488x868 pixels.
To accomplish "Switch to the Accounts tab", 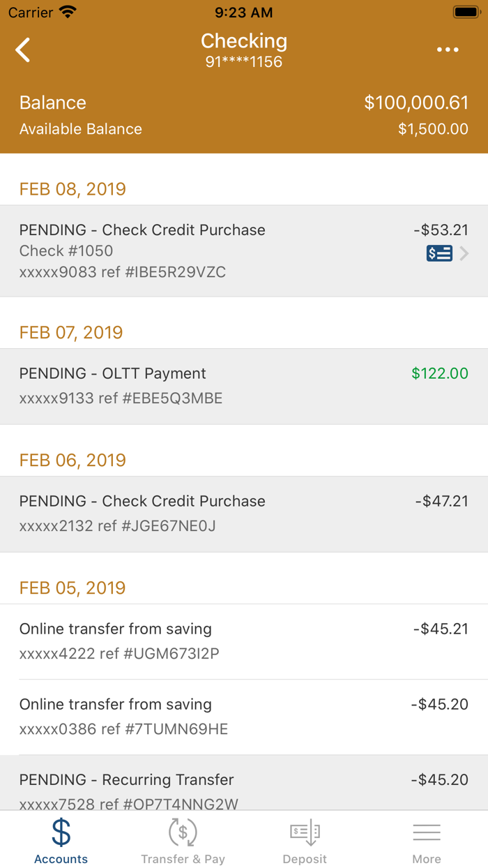I will click(x=61, y=839).
